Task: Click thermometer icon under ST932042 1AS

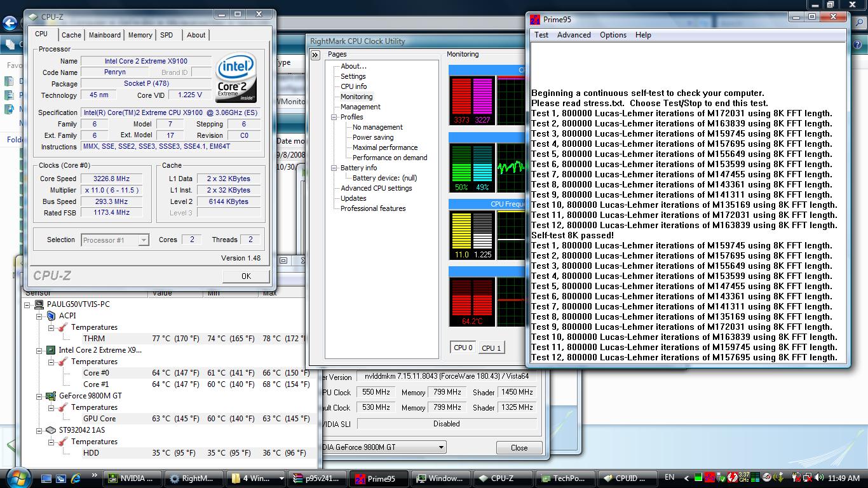Action: 62,442
